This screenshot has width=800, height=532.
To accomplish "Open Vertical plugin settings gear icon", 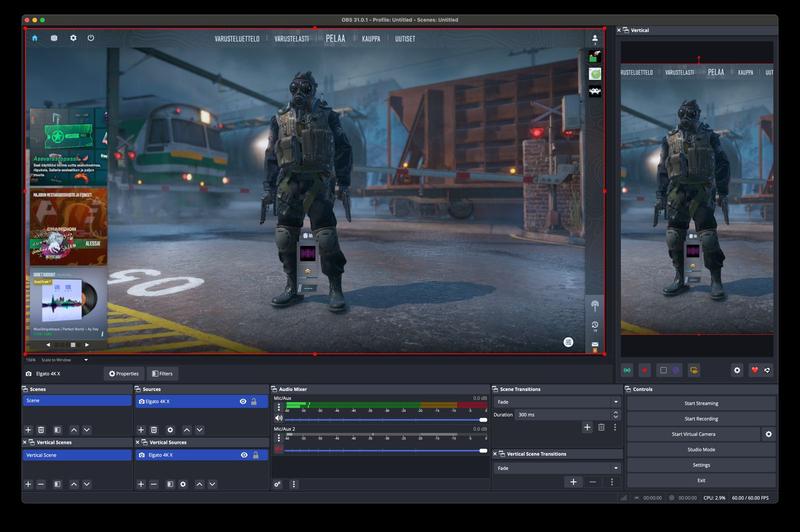I will 737,370.
